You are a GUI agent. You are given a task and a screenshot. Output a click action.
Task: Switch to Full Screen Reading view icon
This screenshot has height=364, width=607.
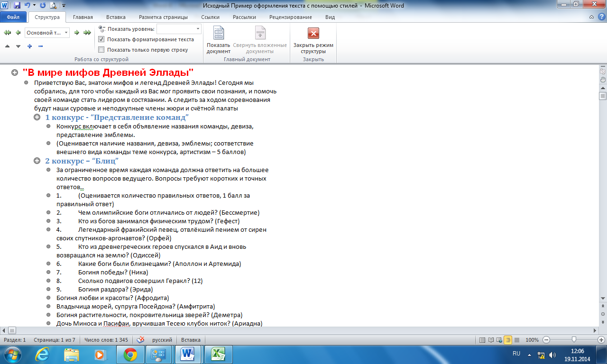[x=491, y=340]
